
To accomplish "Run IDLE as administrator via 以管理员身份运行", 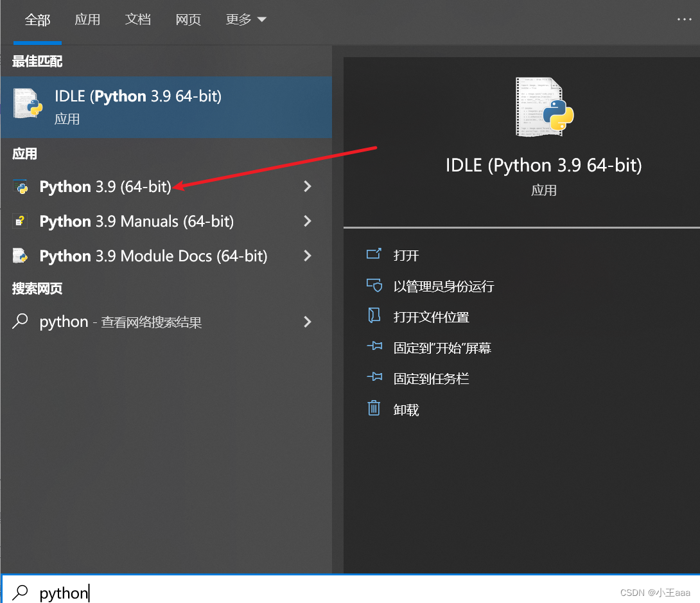I will pyautogui.click(x=443, y=286).
